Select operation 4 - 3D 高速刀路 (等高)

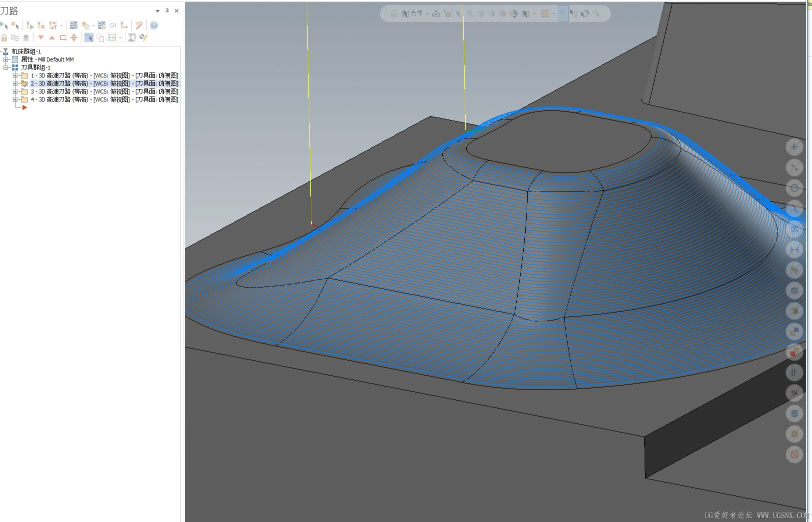(104, 99)
